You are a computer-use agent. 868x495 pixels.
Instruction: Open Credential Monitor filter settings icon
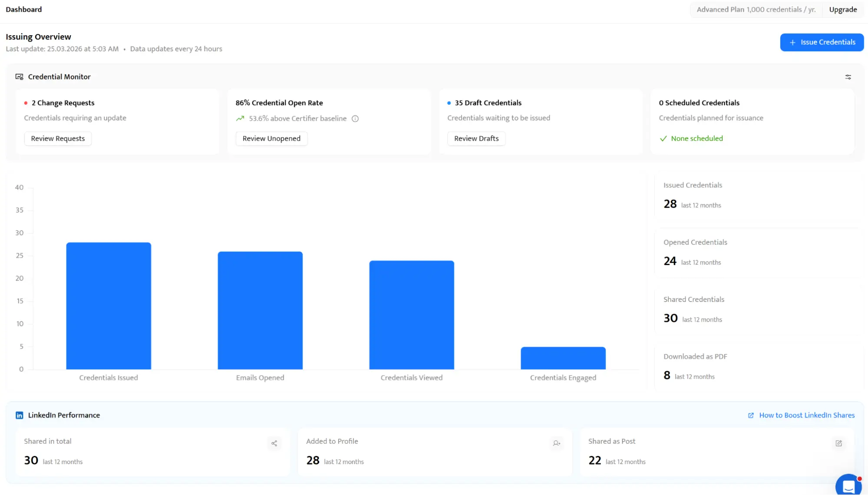(848, 77)
